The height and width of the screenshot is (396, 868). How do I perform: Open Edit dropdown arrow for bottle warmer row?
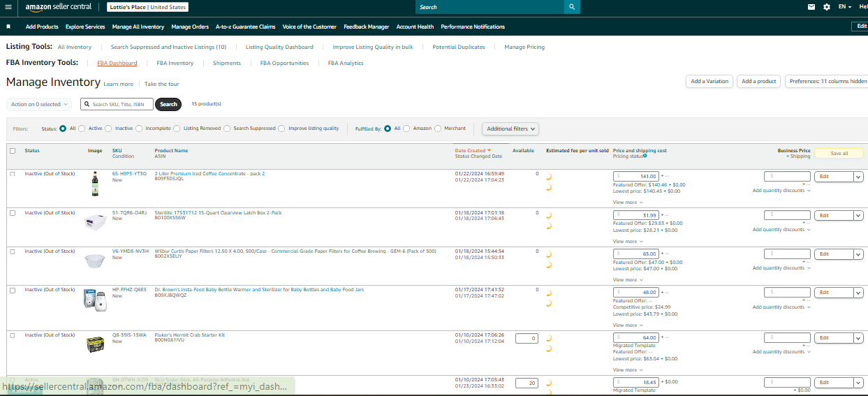[x=858, y=293]
